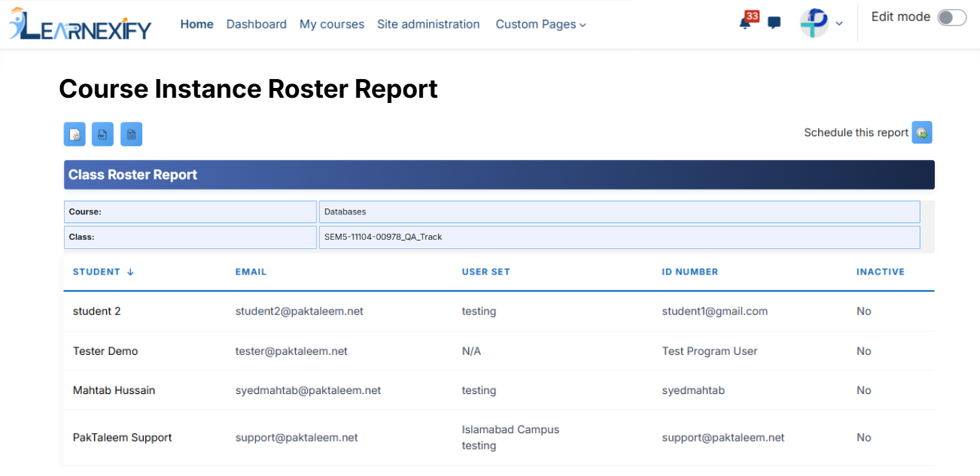Click the user avatar picture

pos(814,23)
